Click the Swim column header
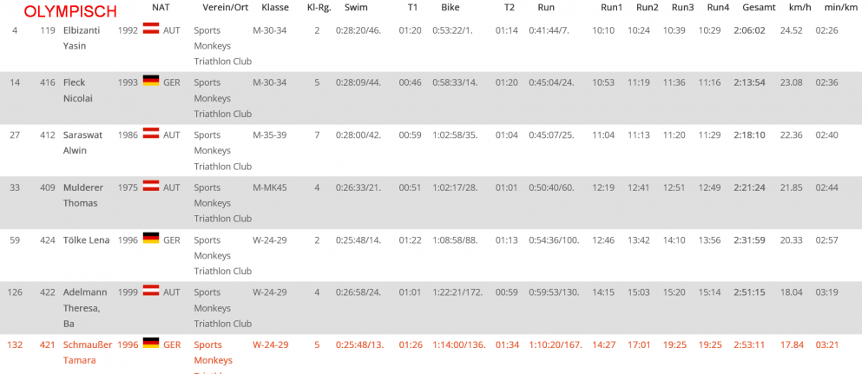The height and width of the screenshot is (374, 868). pyautogui.click(x=355, y=7)
